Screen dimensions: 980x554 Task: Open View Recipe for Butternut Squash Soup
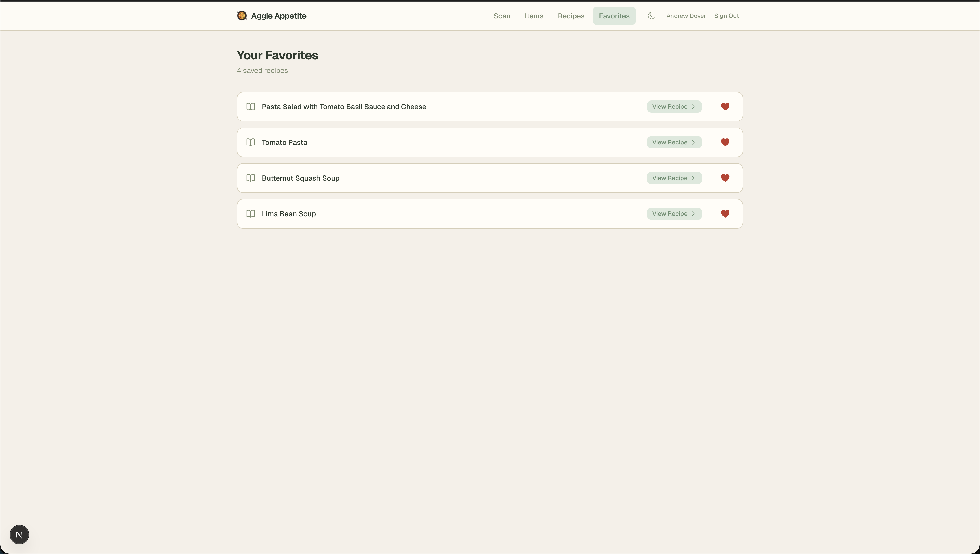[674, 178]
